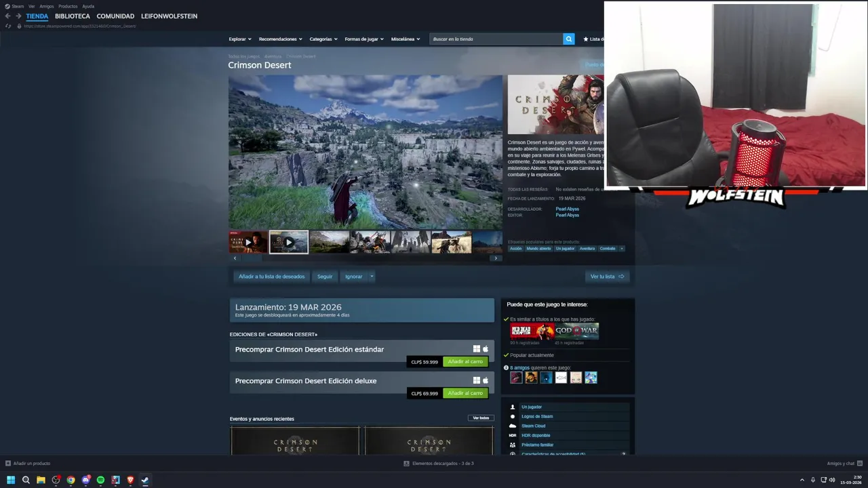Click the Añadir un producto plus icon

(x=8, y=464)
